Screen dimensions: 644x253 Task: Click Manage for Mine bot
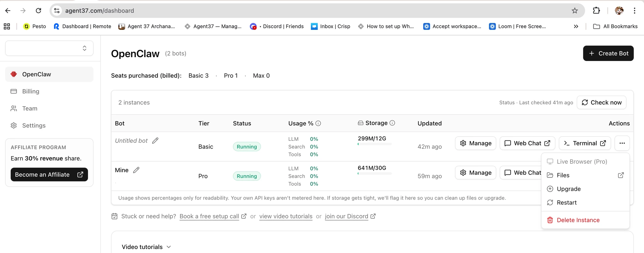tap(475, 173)
